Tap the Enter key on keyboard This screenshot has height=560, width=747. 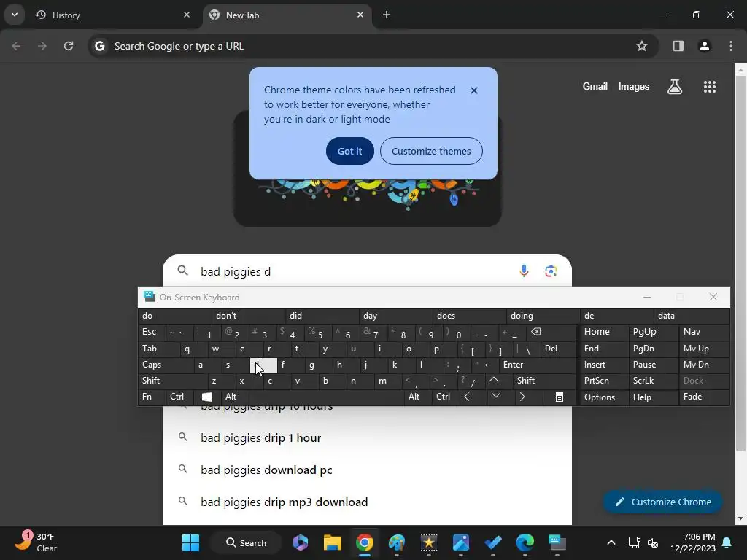click(x=538, y=365)
